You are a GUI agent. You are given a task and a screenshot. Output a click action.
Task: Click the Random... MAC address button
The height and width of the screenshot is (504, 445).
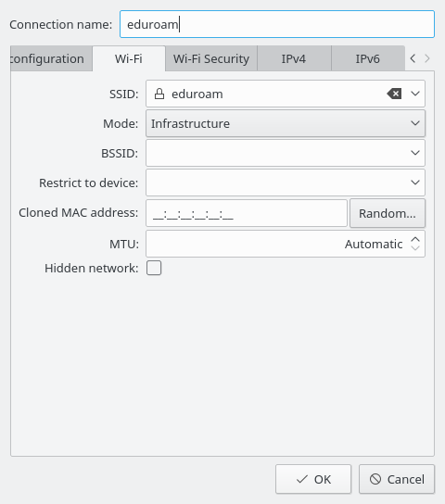click(388, 213)
